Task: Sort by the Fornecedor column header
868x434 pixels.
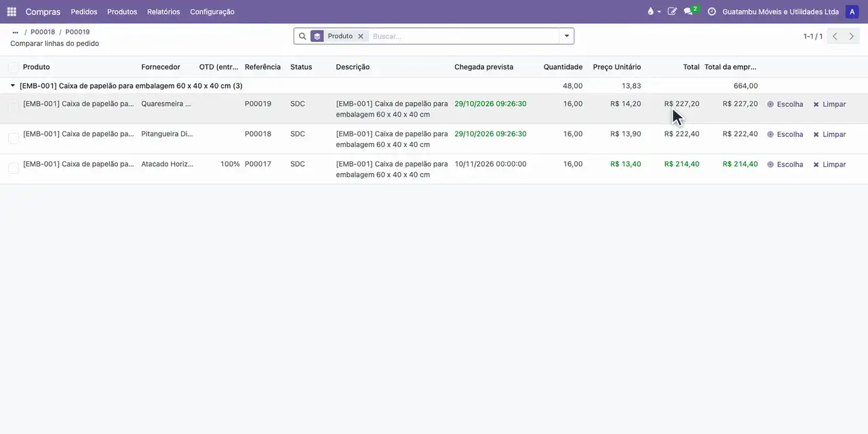Action: [x=161, y=67]
